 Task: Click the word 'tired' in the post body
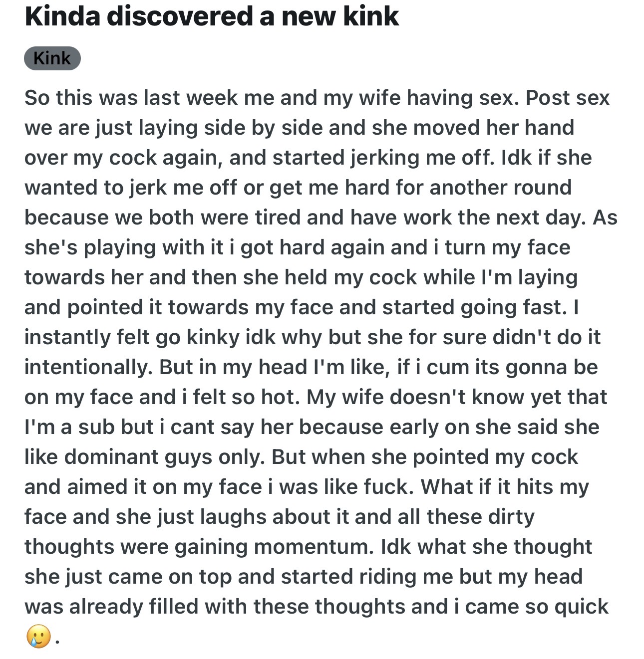tap(278, 218)
